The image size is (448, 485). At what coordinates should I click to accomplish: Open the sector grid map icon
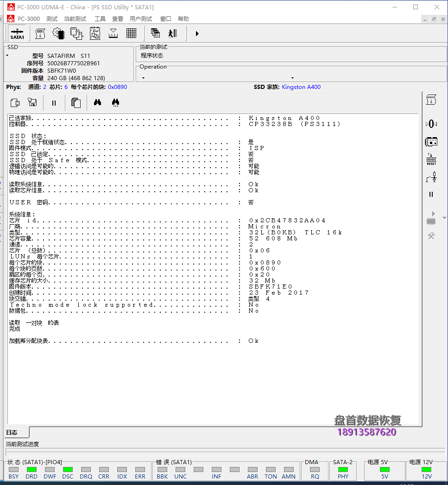tap(131, 33)
